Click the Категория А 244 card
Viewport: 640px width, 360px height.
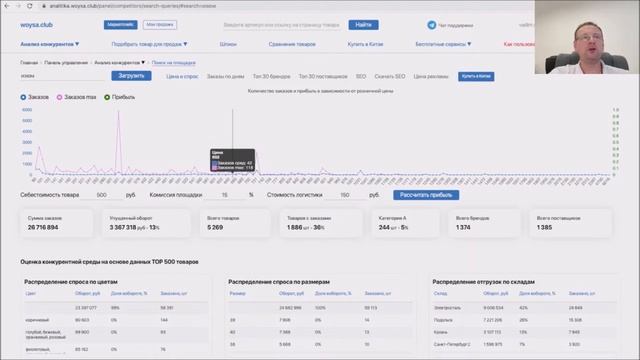coord(406,223)
